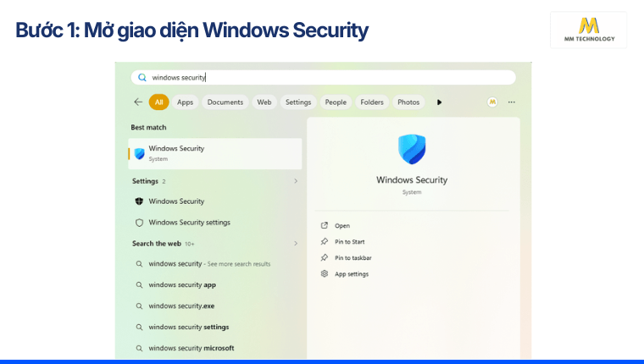
Task: Click the outlined shield icon for Windows Security settings
Action: (x=139, y=223)
